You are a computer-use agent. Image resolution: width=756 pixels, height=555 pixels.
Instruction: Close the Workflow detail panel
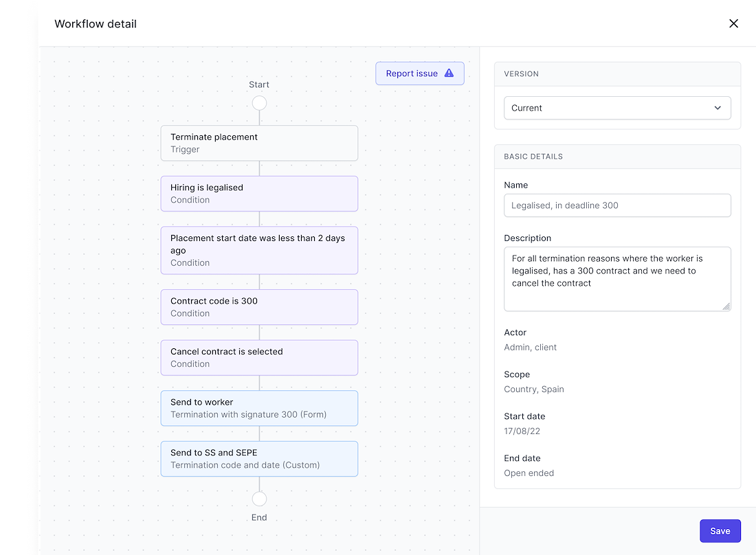click(x=733, y=23)
